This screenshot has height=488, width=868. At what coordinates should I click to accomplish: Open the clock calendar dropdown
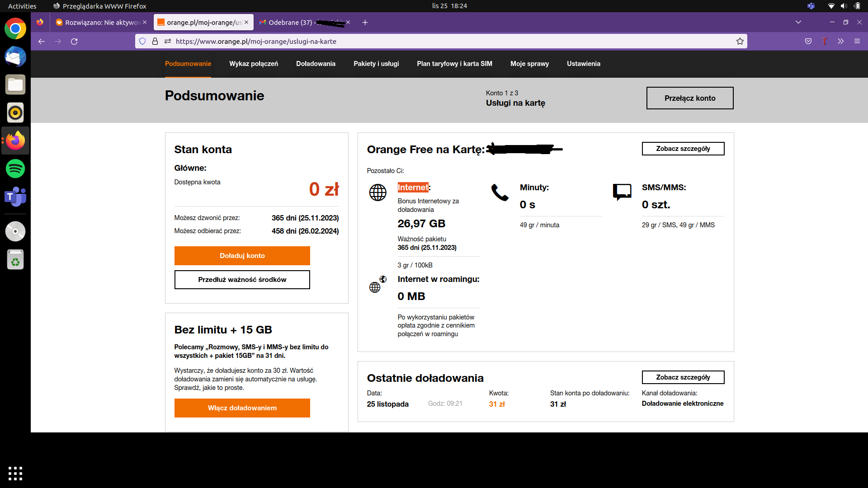coord(449,6)
